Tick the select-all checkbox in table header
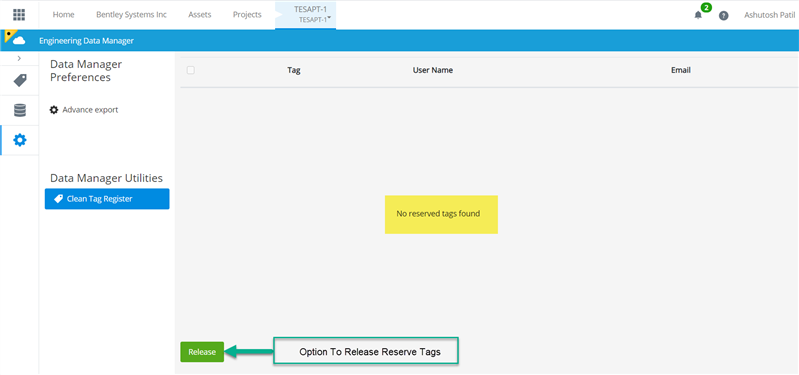This screenshot has width=799, height=375. click(191, 70)
